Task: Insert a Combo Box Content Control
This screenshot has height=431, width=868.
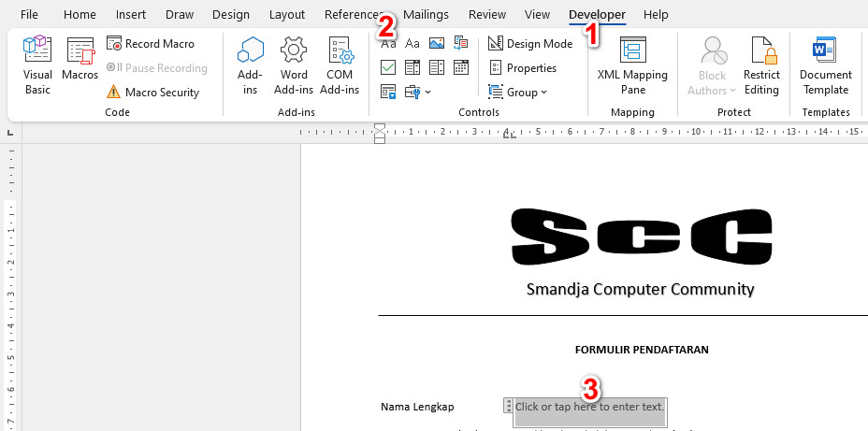Action: click(412, 67)
